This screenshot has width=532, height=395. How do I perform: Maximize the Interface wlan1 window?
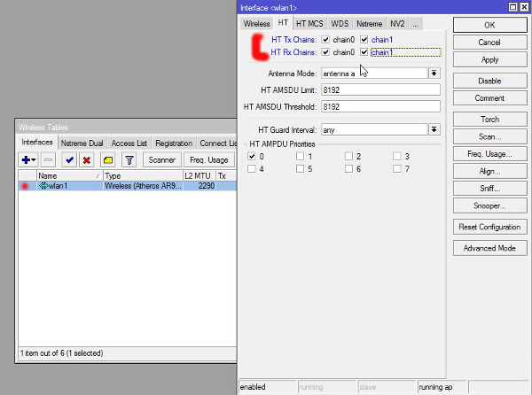(513, 7)
